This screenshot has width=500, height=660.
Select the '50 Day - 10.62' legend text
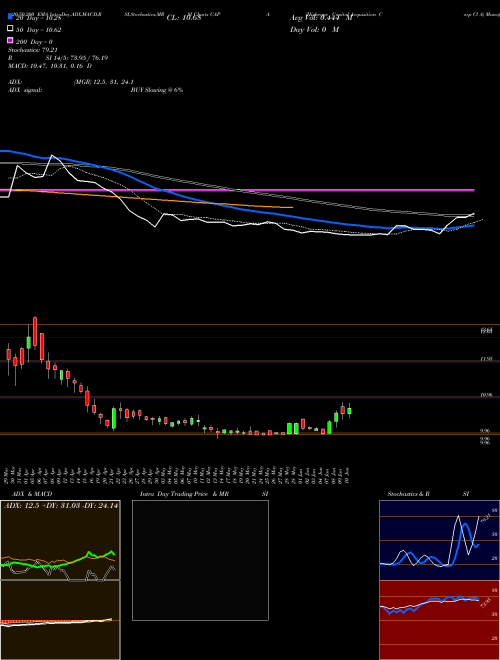(39, 30)
